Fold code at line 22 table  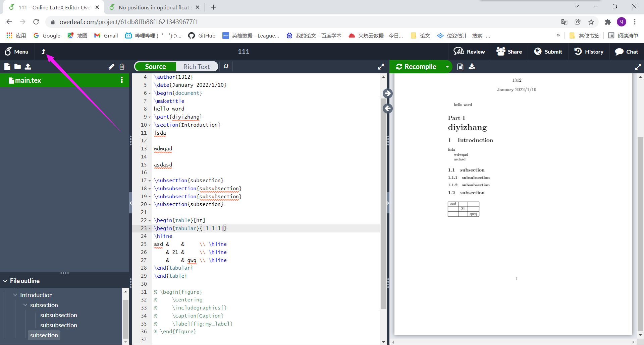[150, 220]
